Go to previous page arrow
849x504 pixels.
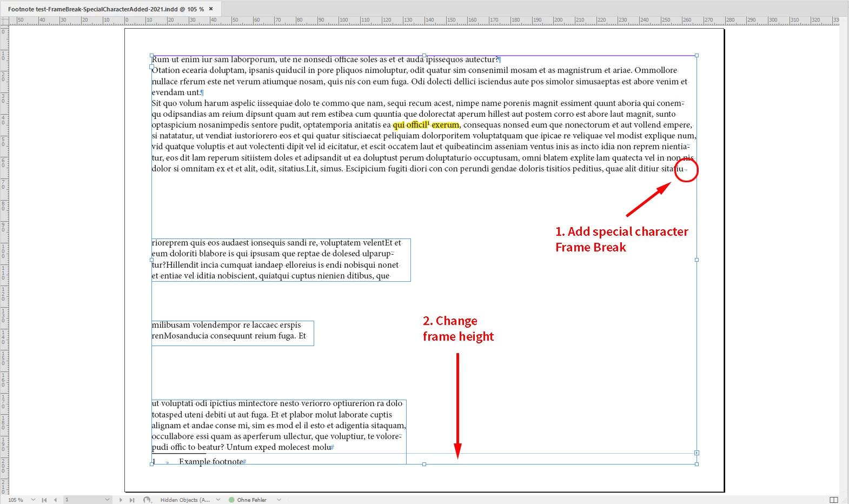click(x=55, y=500)
